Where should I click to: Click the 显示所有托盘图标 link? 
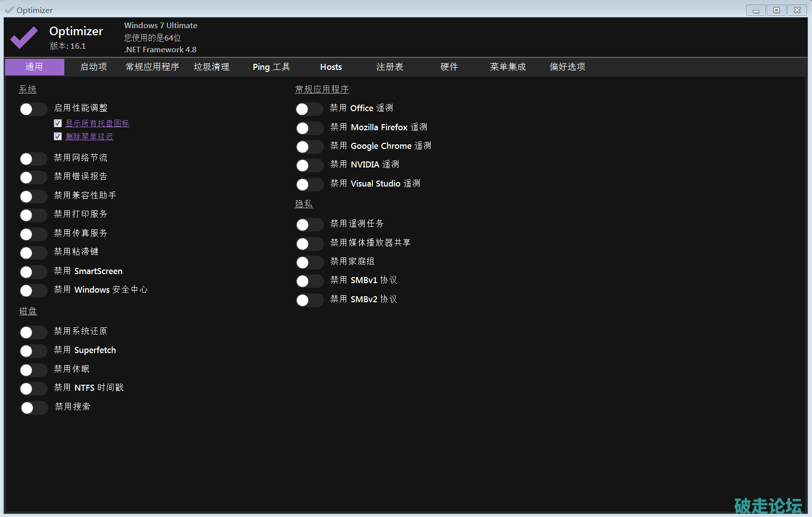pyautogui.click(x=97, y=123)
